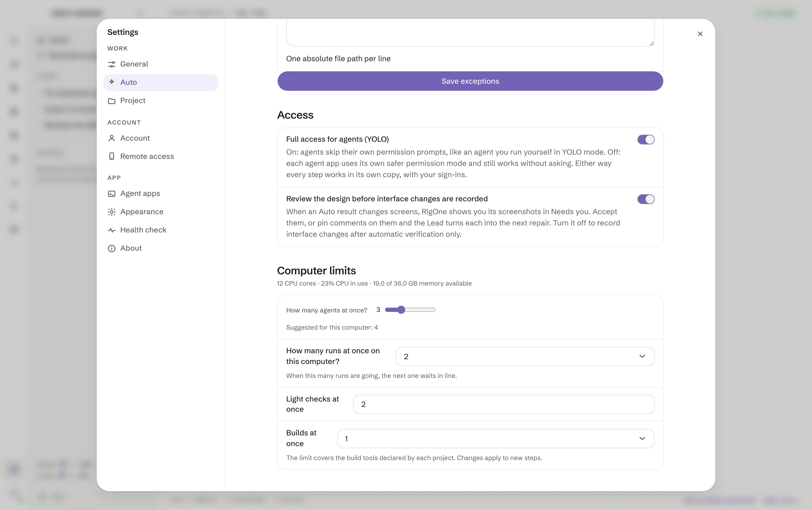Click the Settings title

123,32
